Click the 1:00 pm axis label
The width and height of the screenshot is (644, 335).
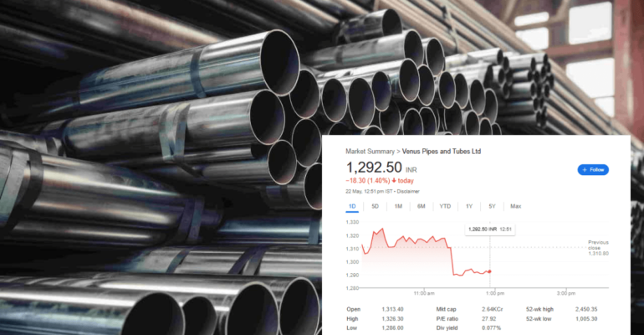tap(495, 293)
